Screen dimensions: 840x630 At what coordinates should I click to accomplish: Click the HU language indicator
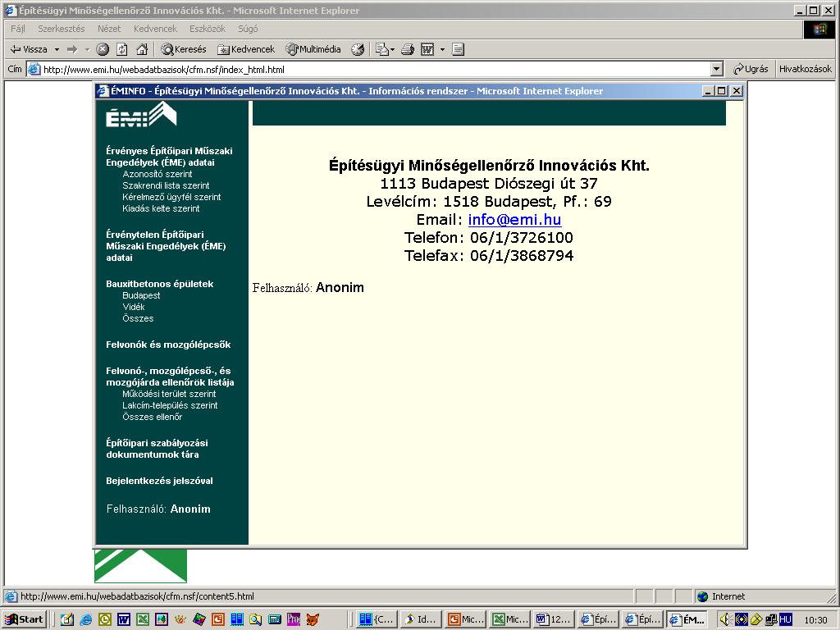pyautogui.click(x=785, y=620)
